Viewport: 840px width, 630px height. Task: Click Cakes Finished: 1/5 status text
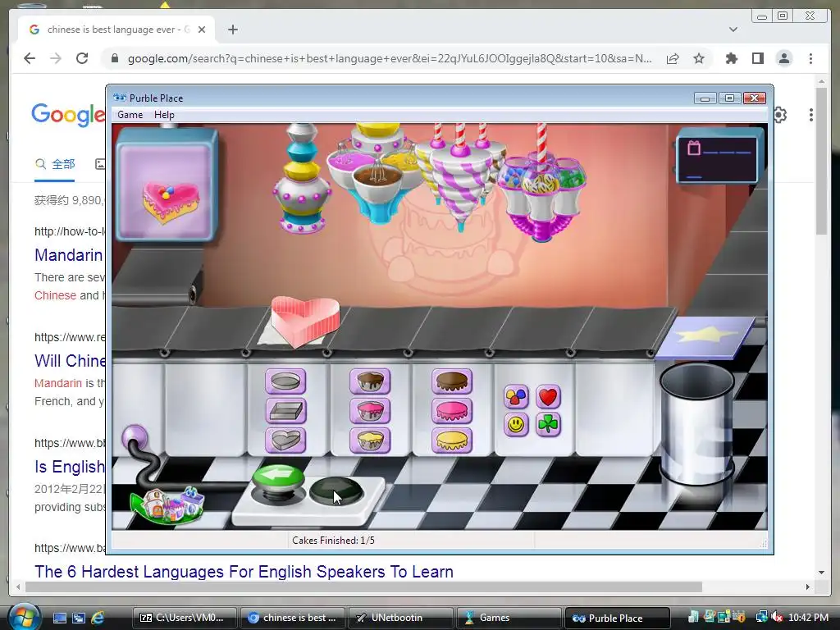333,540
